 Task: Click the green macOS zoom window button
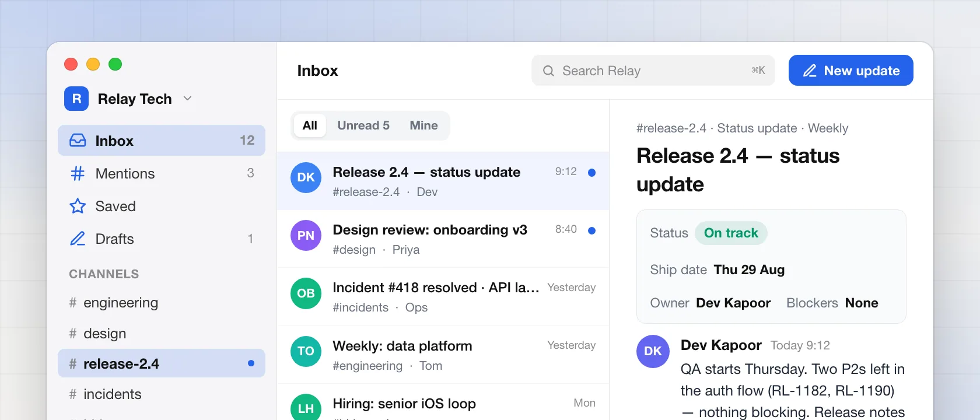pos(116,64)
